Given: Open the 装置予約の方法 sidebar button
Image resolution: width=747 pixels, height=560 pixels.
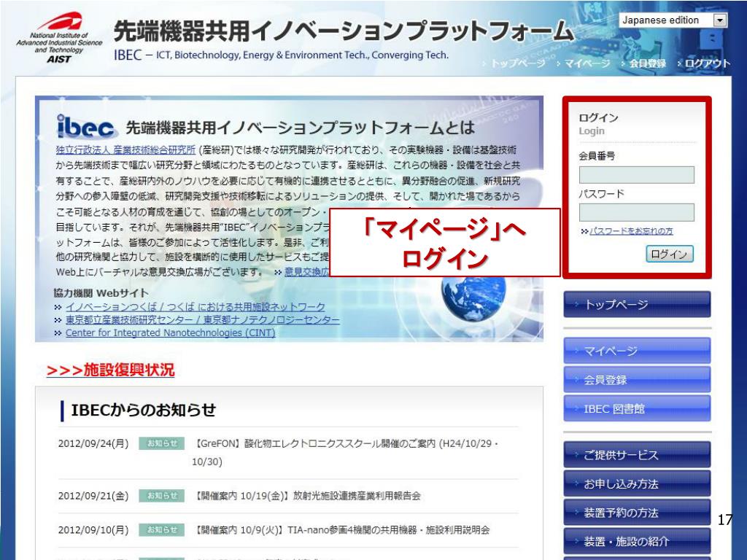Looking at the screenshot, I should [x=637, y=513].
